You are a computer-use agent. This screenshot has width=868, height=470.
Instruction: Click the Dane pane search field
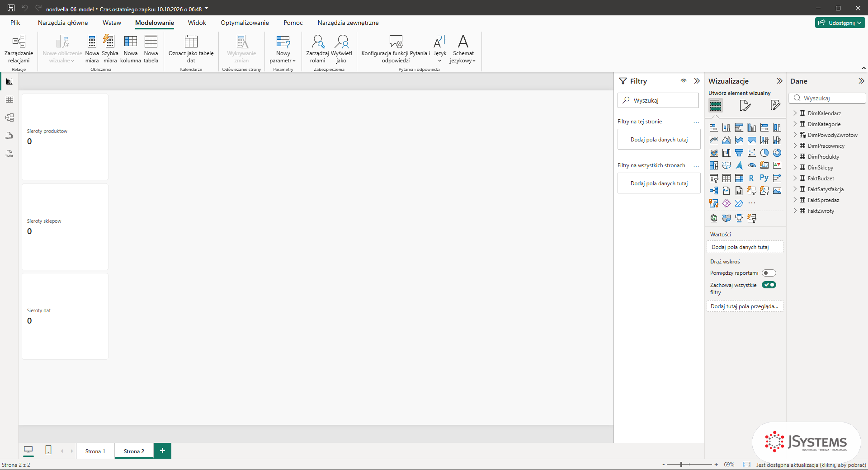[827, 98]
